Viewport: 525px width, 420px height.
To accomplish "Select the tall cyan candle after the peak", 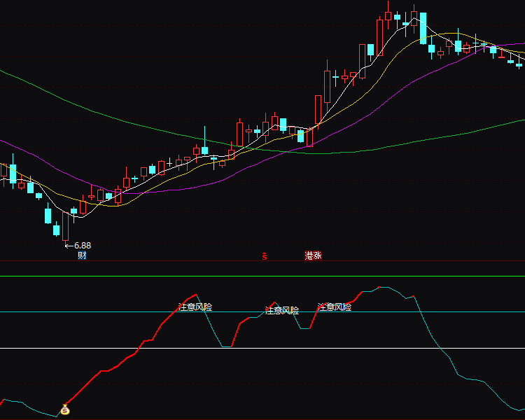I will click(x=423, y=28).
